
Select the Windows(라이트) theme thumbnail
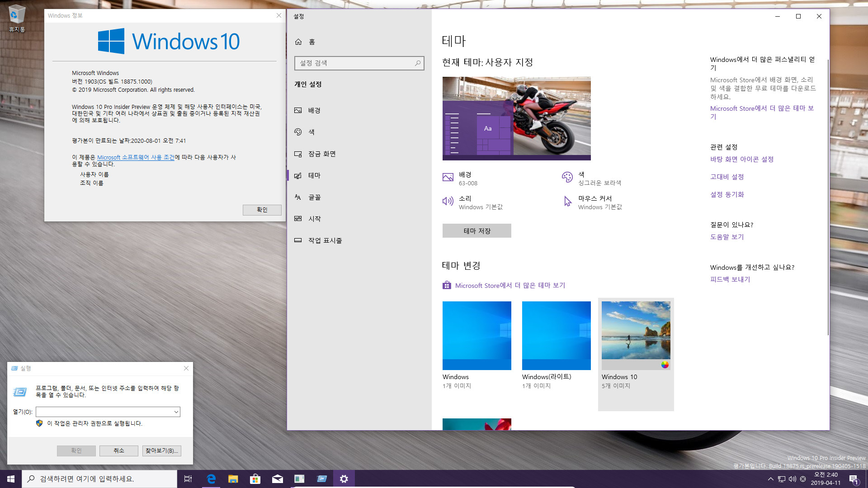click(556, 335)
